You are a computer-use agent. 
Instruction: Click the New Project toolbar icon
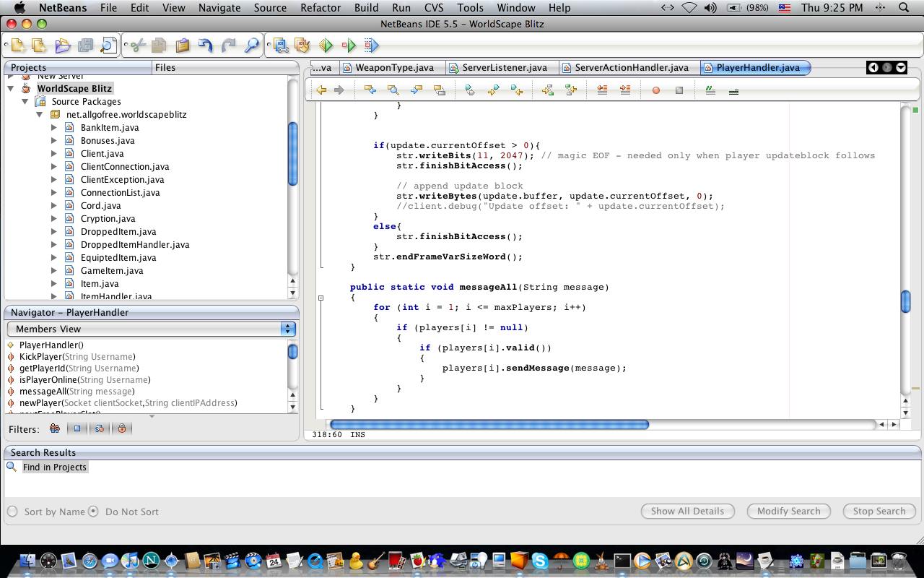[x=39, y=46]
